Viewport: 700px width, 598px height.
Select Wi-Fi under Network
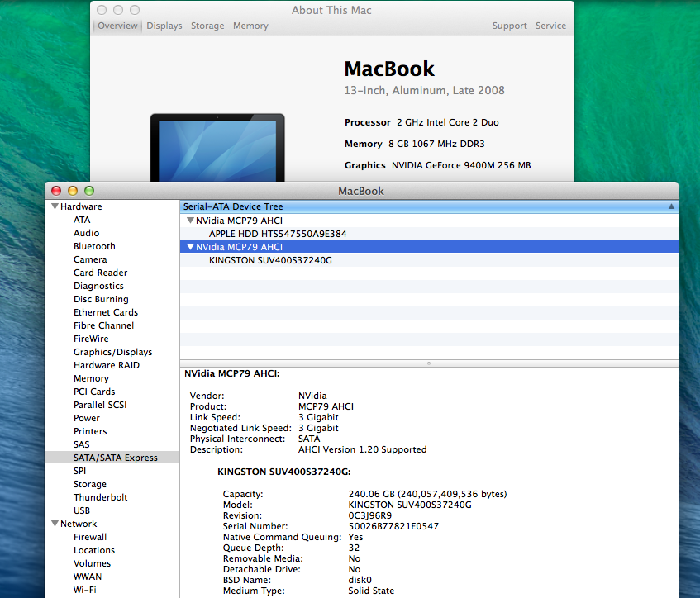tap(85, 590)
